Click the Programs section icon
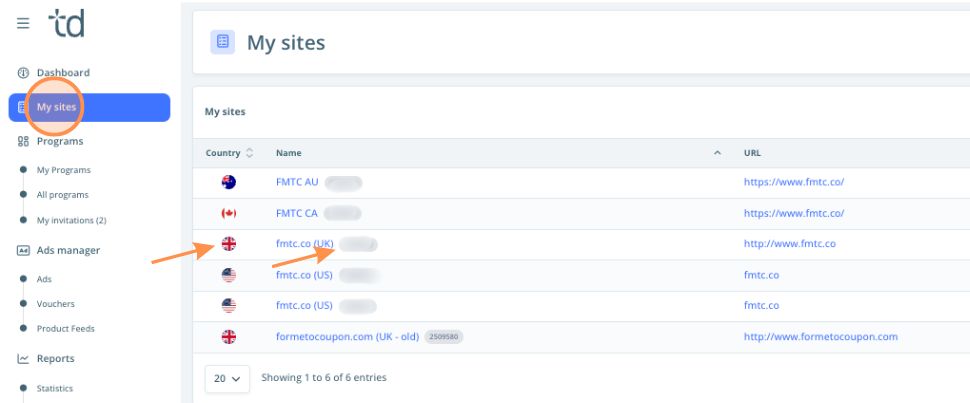 click(23, 142)
